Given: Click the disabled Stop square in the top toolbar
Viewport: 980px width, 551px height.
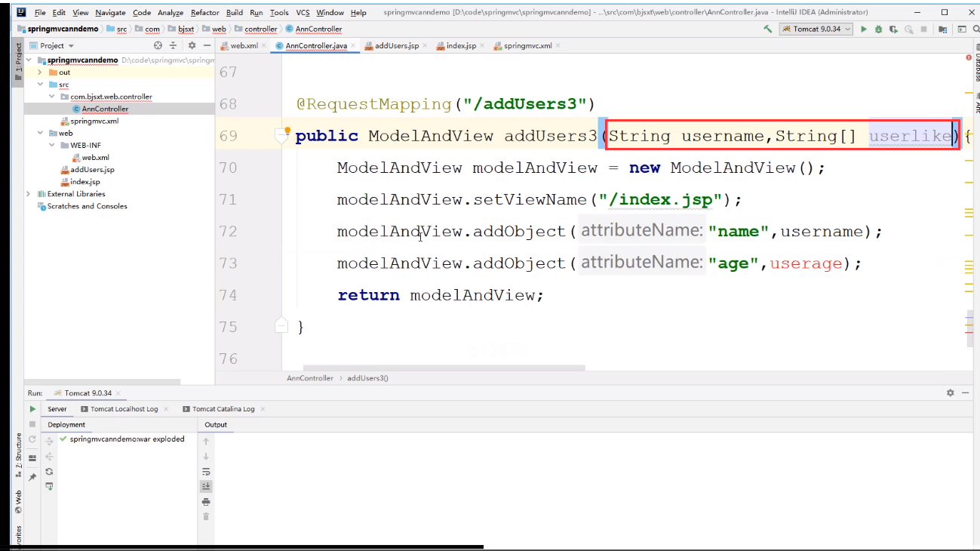Looking at the screenshot, I should 924,29.
